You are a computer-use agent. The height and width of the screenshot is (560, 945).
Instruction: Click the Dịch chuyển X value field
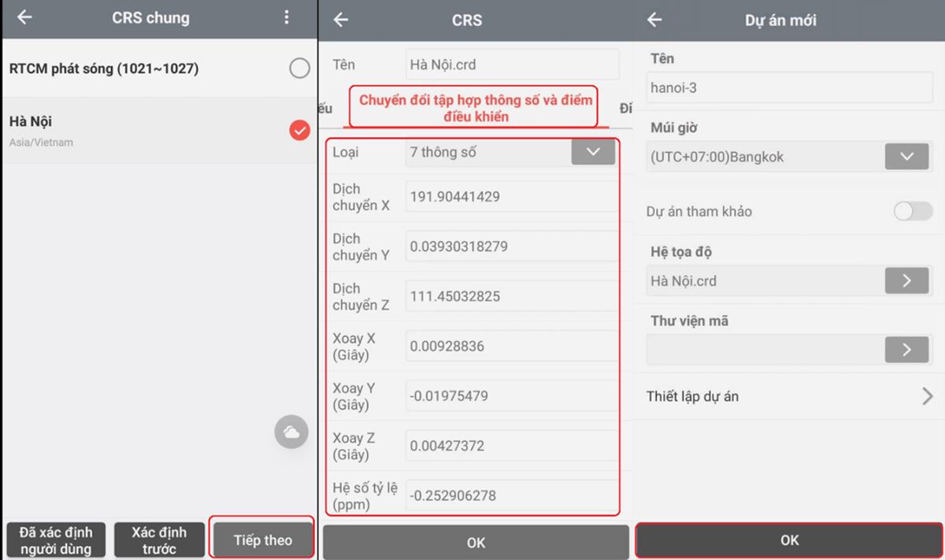[x=511, y=195]
